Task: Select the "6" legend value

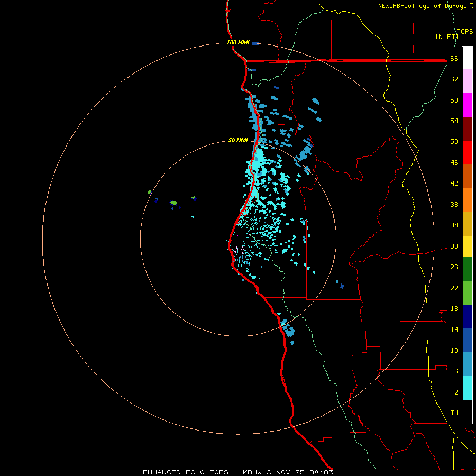Action: [456, 371]
